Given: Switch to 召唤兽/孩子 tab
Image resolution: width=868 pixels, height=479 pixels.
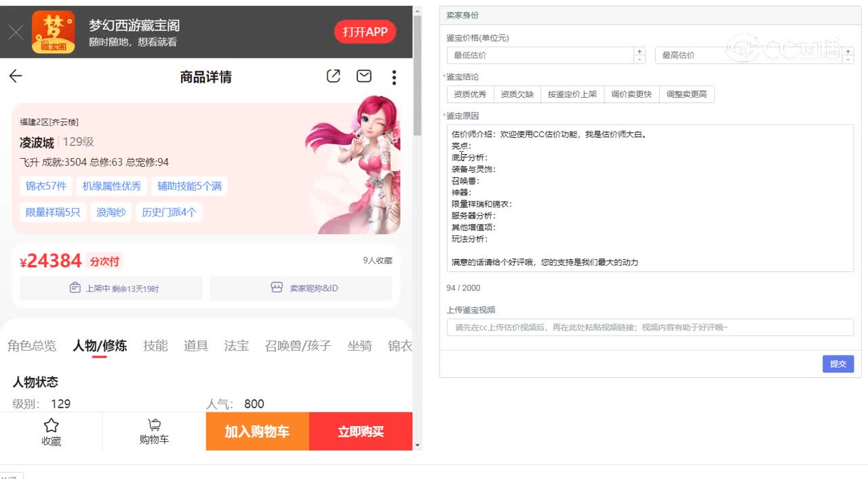Looking at the screenshot, I should [298, 346].
